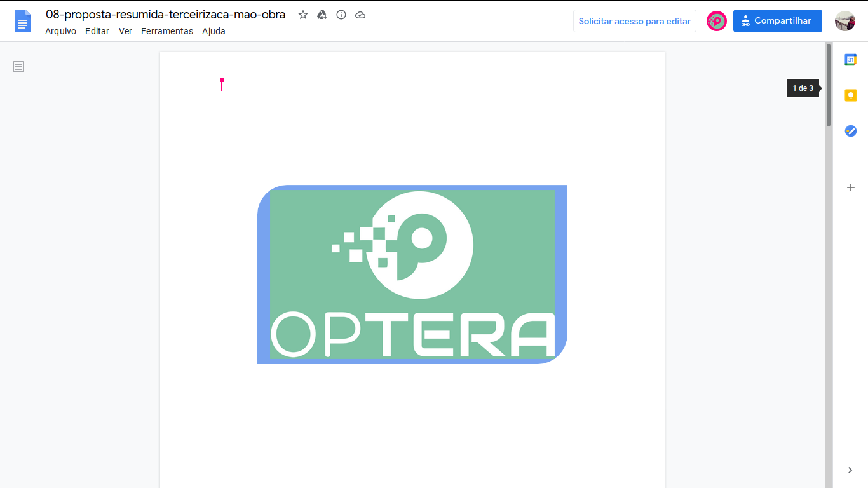This screenshot has height=488, width=868.
Task: Select the Optera logo image
Action: [x=412, y=274]
